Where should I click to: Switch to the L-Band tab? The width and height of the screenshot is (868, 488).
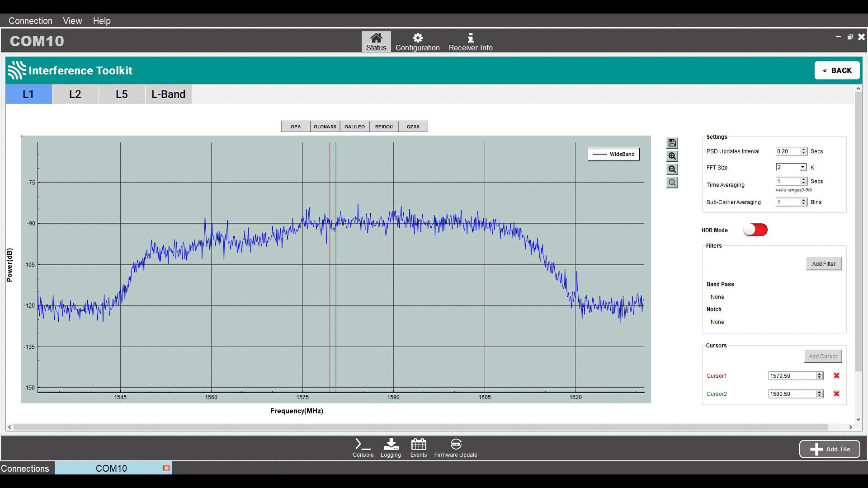click(x=168, y=94)
